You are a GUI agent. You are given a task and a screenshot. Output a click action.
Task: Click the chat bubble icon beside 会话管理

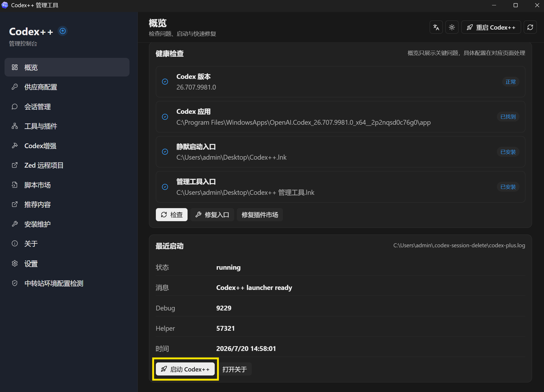pyautogui.click(x=15, y=107)
